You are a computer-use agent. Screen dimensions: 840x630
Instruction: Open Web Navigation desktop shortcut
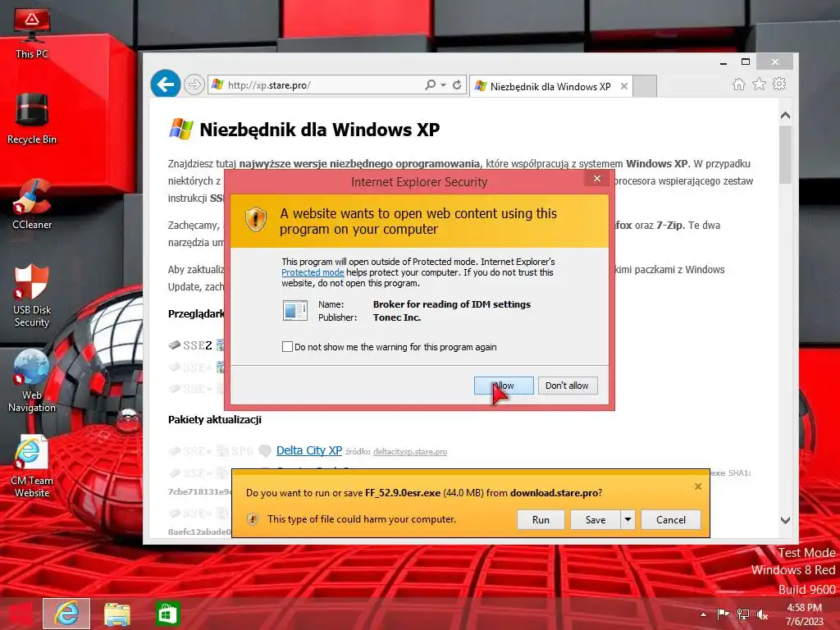click(x=32, y=381)
